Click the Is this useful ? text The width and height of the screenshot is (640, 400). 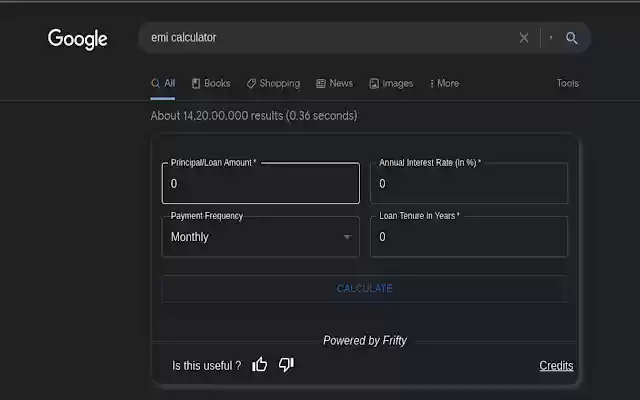pos(207,365)
